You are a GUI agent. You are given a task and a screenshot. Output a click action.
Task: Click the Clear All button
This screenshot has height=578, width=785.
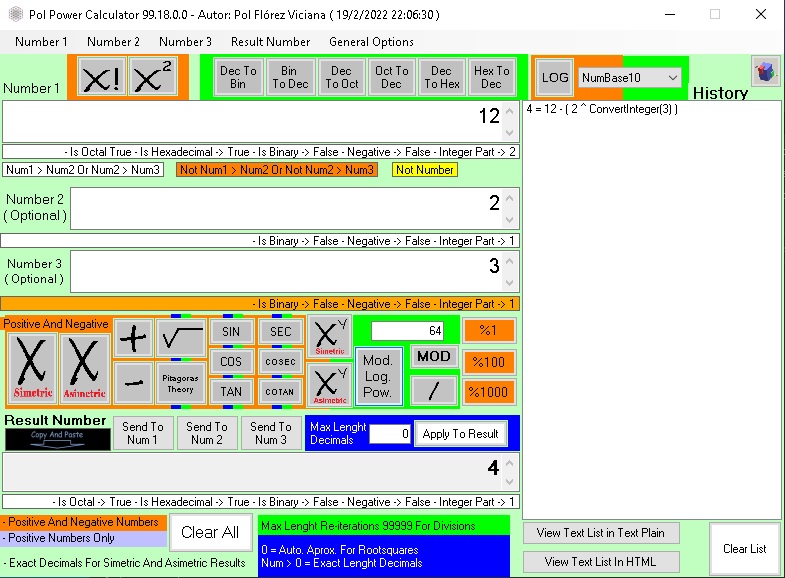tap(210, 532)
